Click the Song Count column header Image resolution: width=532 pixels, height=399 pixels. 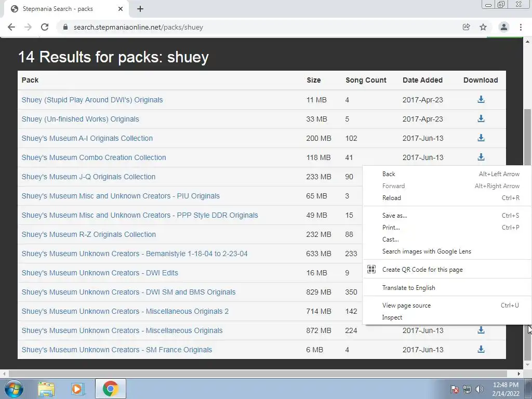(x=366, y=80)
